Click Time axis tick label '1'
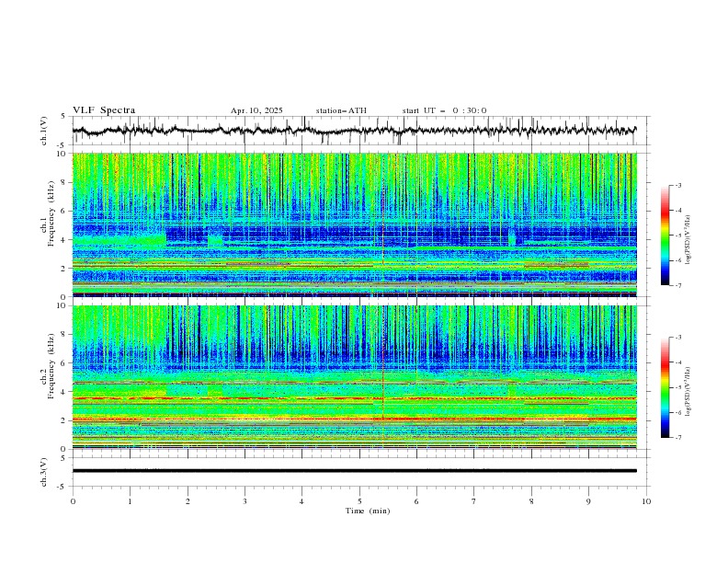Viewport: 728px width, 563px height. tap(130, 501)
